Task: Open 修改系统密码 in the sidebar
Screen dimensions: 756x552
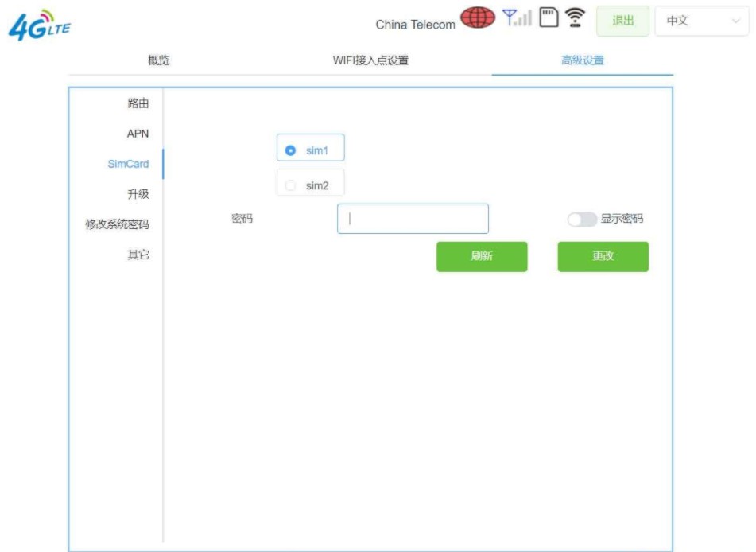Action: (117, 224)
